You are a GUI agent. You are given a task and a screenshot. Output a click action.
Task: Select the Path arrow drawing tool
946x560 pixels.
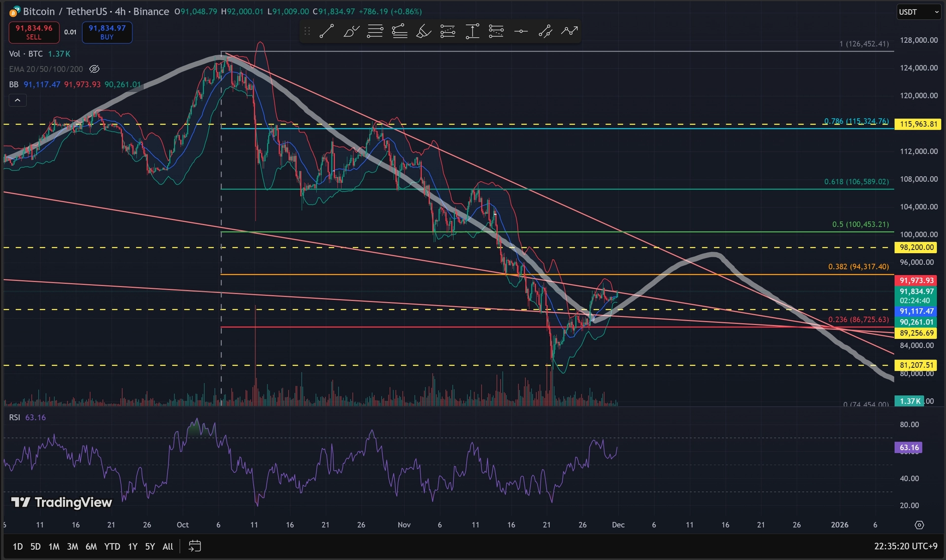coord(569,32)
